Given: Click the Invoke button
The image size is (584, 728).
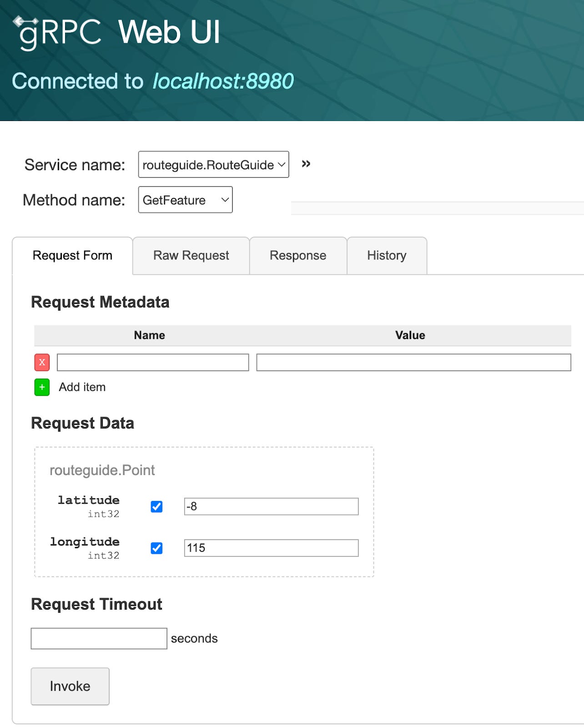Looking at the screenshot, I should [70, 686].
